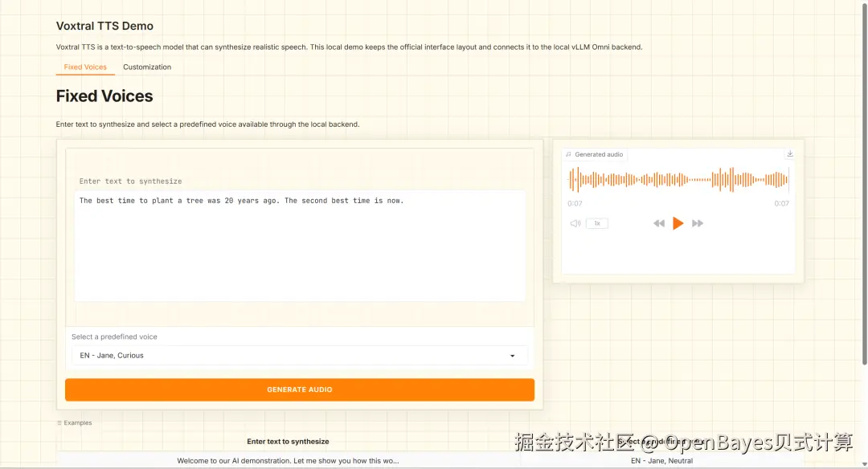Viewport: 868px width, 469px height.
Task: Change the 1x playback speed
Action: 597,223
